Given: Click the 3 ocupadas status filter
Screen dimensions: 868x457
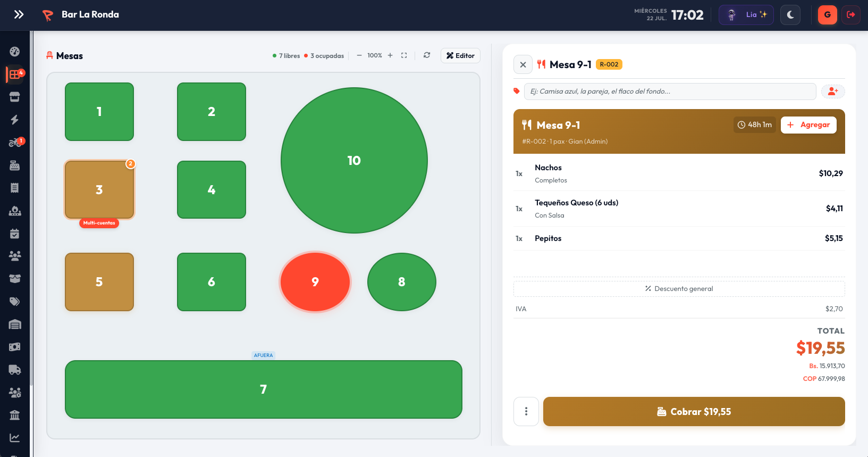Looking at the screenshot, I should 324,56.
